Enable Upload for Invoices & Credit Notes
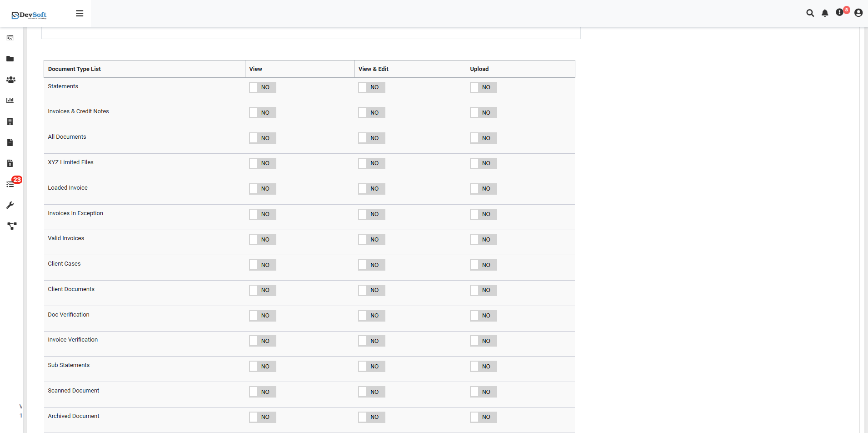Viewport: 868px width, 433px height. [483, 113]
